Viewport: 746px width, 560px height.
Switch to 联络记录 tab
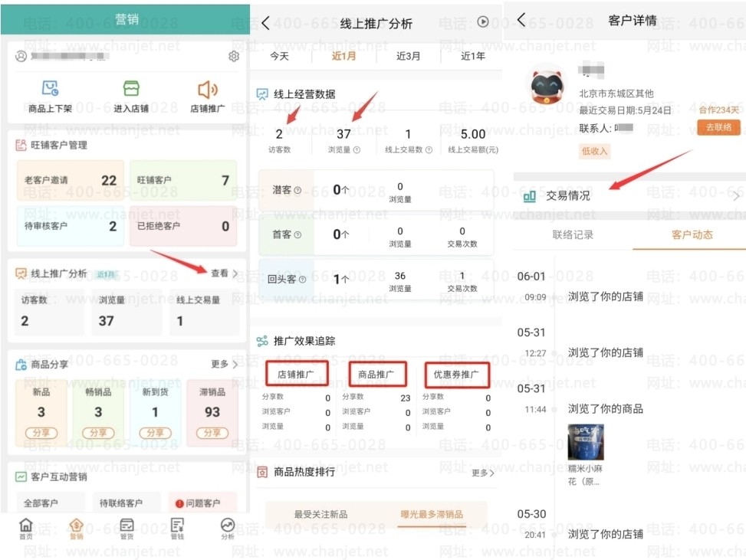pos(573,235)
